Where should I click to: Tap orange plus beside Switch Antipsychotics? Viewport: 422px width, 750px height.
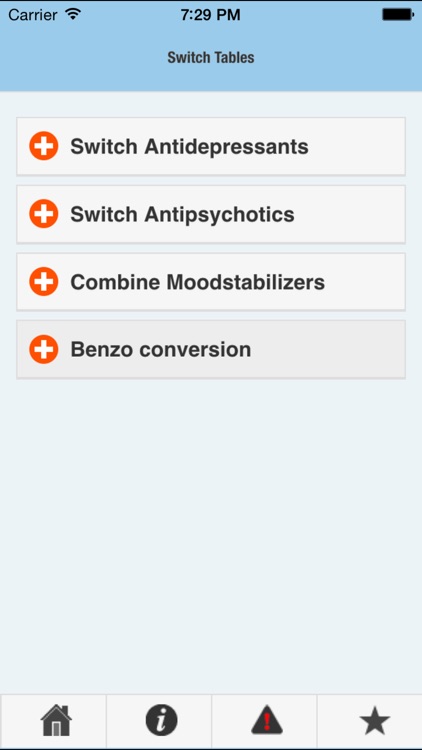coord(44,214)
